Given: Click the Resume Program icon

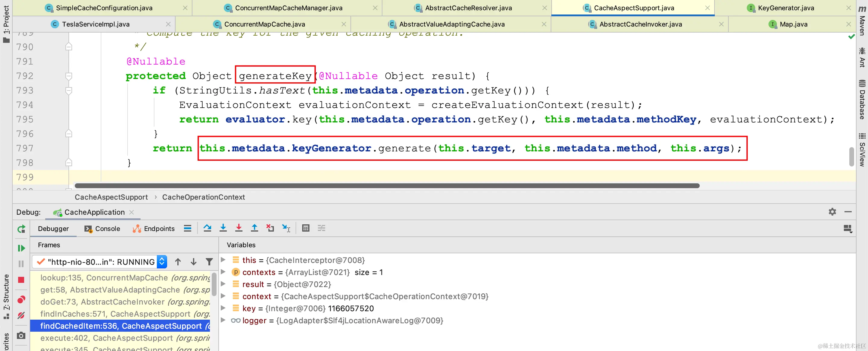Looking at the screenshot, I should pyautogui.click(x=21, y=248).
